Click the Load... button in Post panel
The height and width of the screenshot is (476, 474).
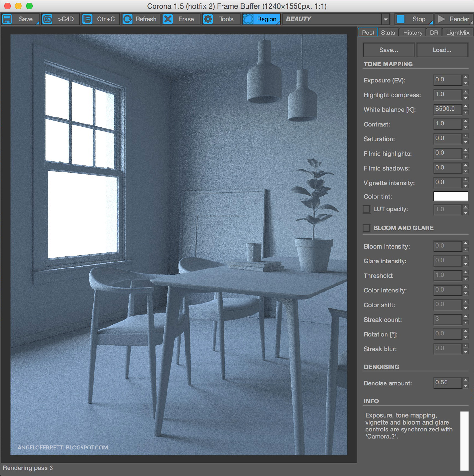(442, 50)
